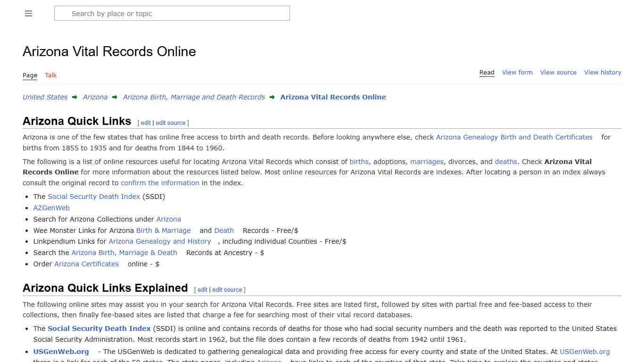Viewport: 644px width, 362px height.
Task: Go to United States breadcrumb link
Action: (x=45, y=97)
